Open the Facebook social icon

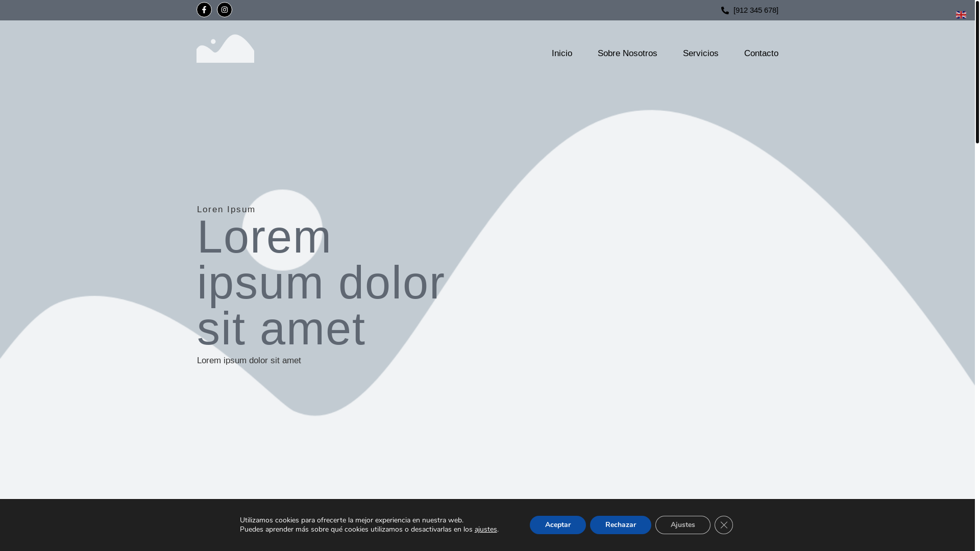[x=204, y=10]
